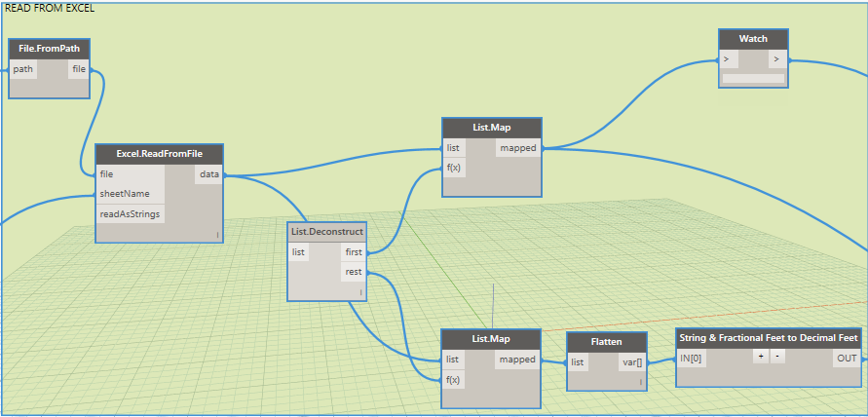
Task: Click mapped output of List.Map feeding Flatten
Action: (517, 360)
